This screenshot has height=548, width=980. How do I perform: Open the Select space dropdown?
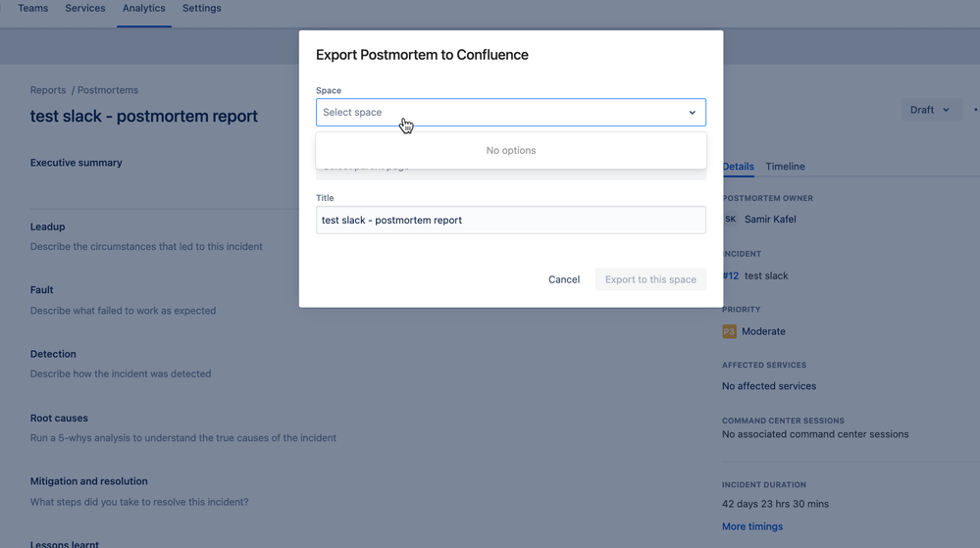pos(511,113)
